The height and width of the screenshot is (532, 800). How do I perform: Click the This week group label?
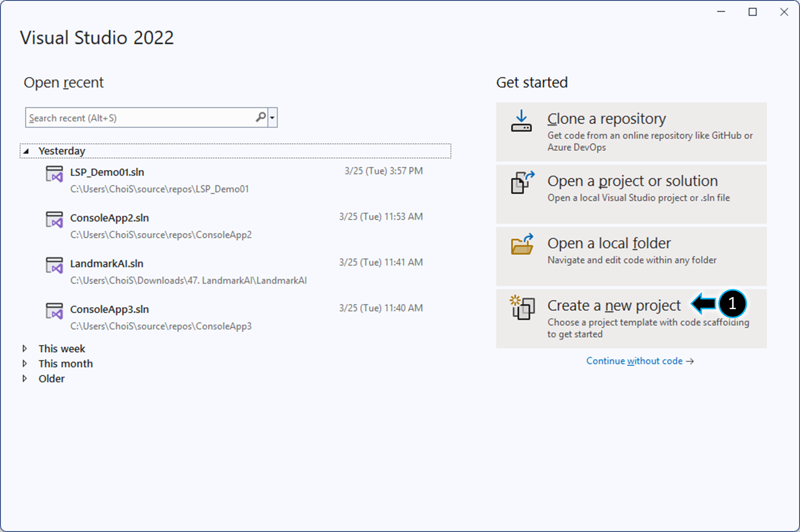click(x=62, y=348)
